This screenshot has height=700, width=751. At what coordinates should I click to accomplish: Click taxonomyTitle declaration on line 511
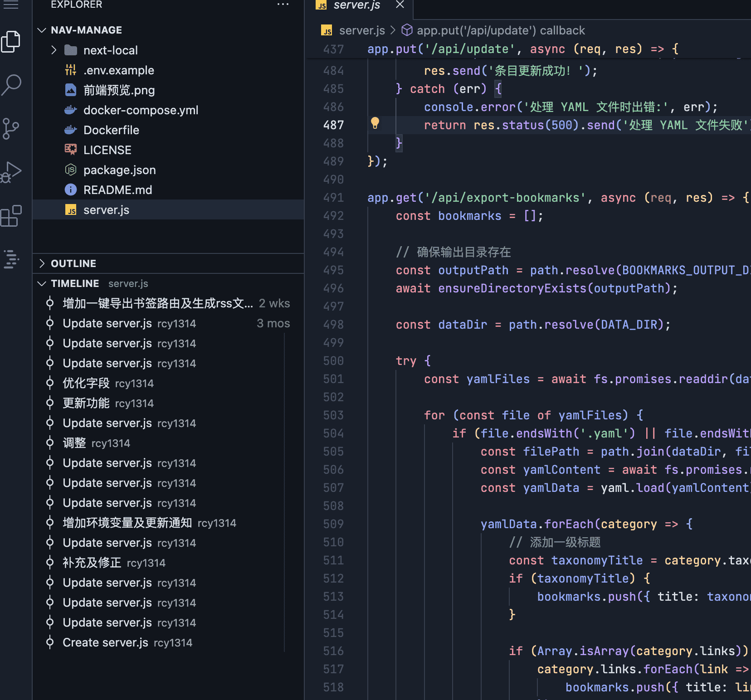597,560
